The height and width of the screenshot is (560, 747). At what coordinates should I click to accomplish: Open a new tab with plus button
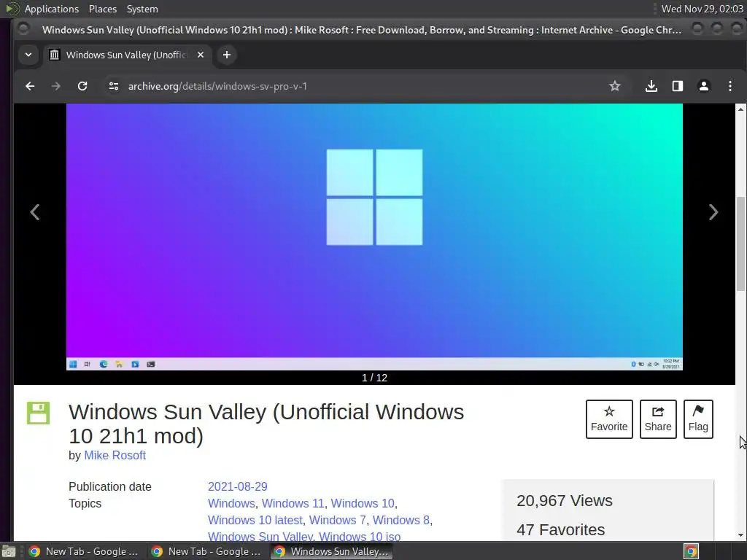[227, 55]
